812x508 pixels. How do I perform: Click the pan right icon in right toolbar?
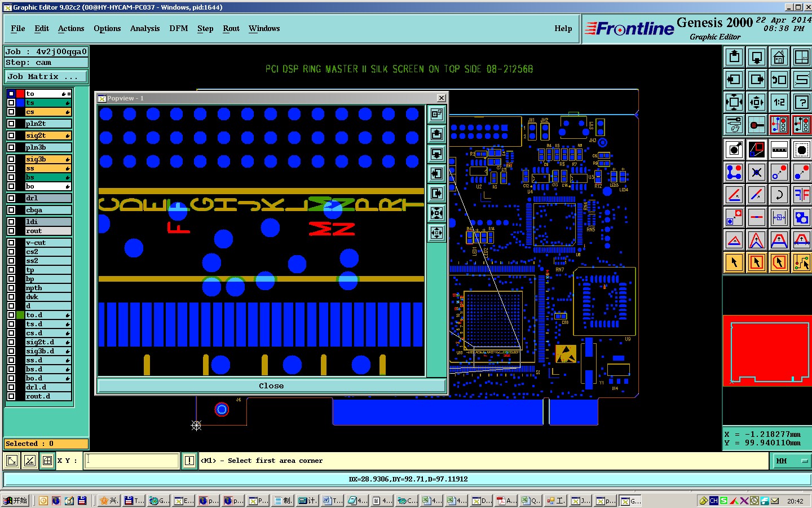tap(757, 80)
